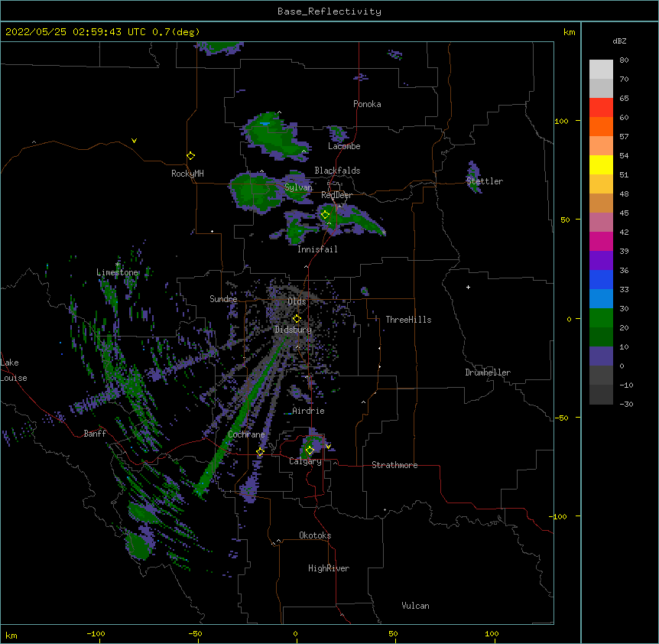The image size is (659, 644).
Task: Click the blue 33–36 dBZ legend swatch
Action: coord(601,279)
